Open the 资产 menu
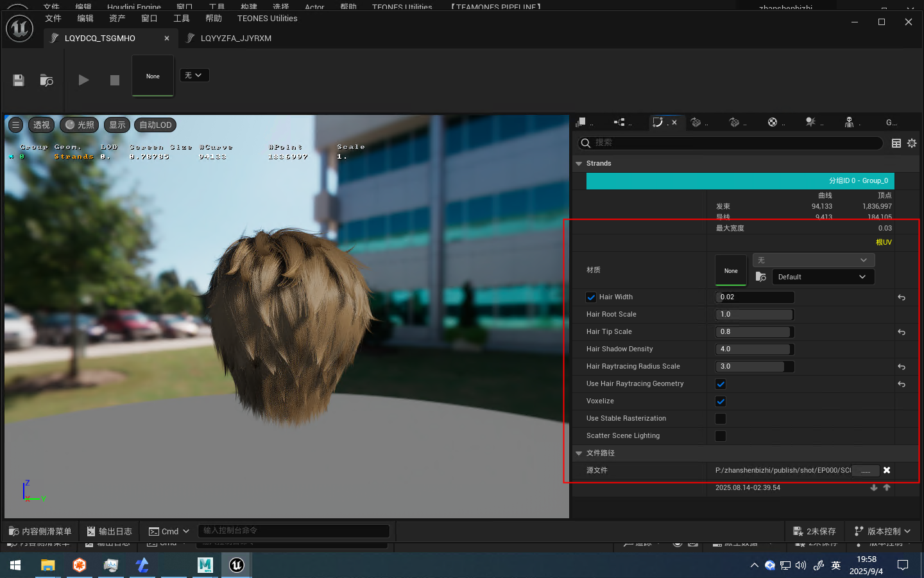Screen dimensions: 924x578 pos(117,19)
